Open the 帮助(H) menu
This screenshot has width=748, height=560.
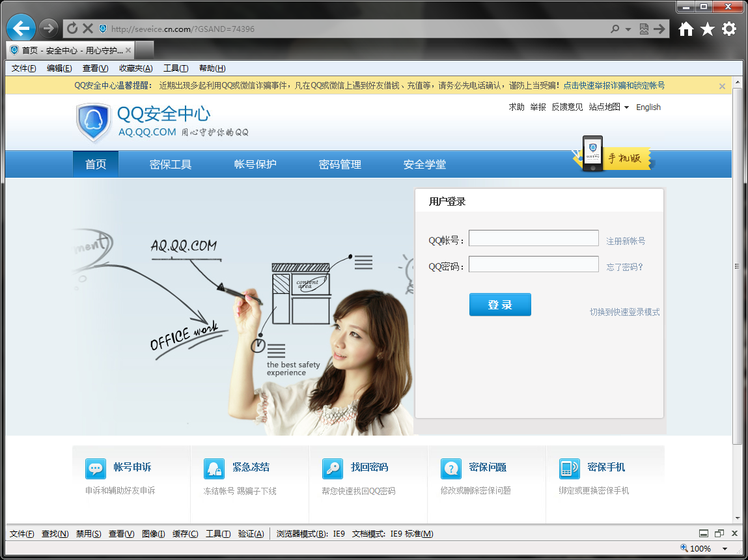(x=212, y=68)
